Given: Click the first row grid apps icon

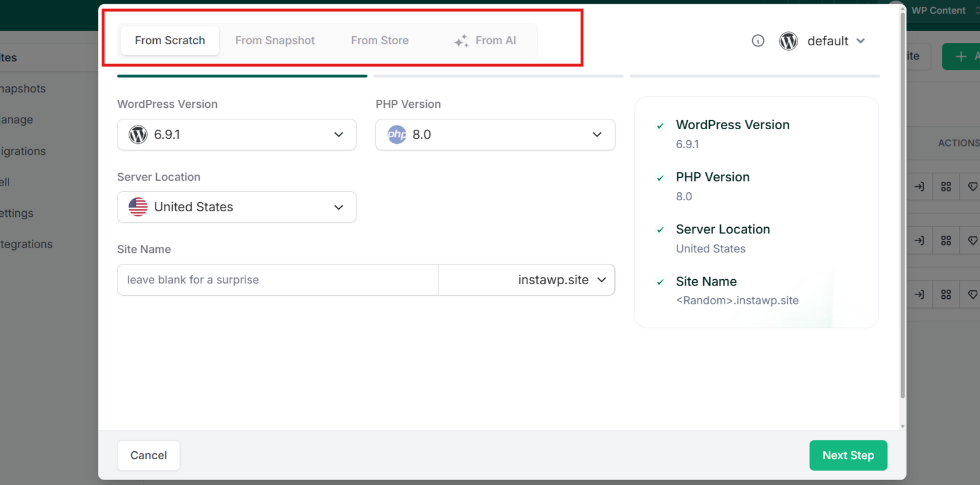Looking at the screenshot, I should coord(946,187).
